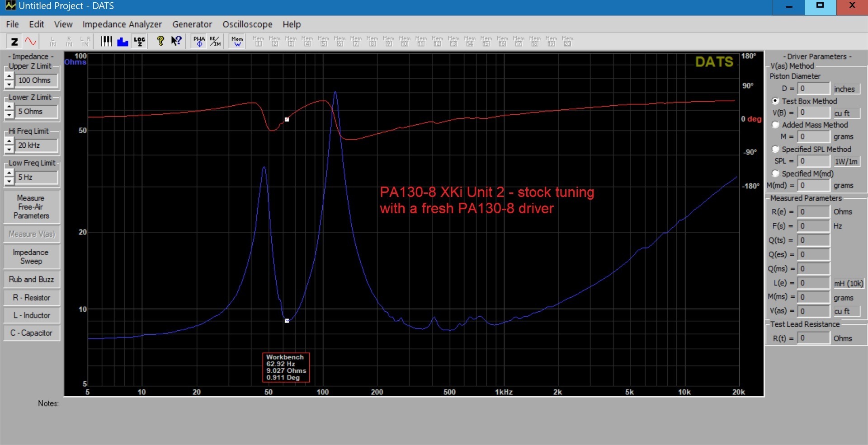
Task: Click the SPL value input field
Action: [814, 161]
